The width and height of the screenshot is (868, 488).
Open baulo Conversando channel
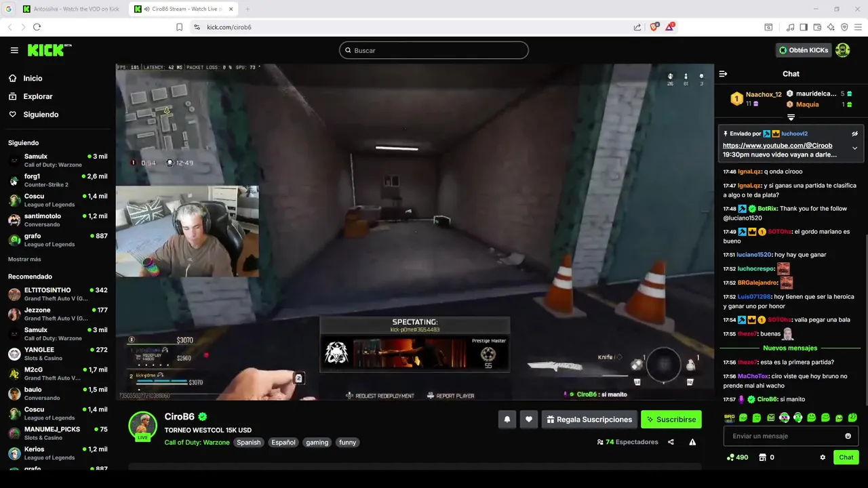[x=58, y=394]
